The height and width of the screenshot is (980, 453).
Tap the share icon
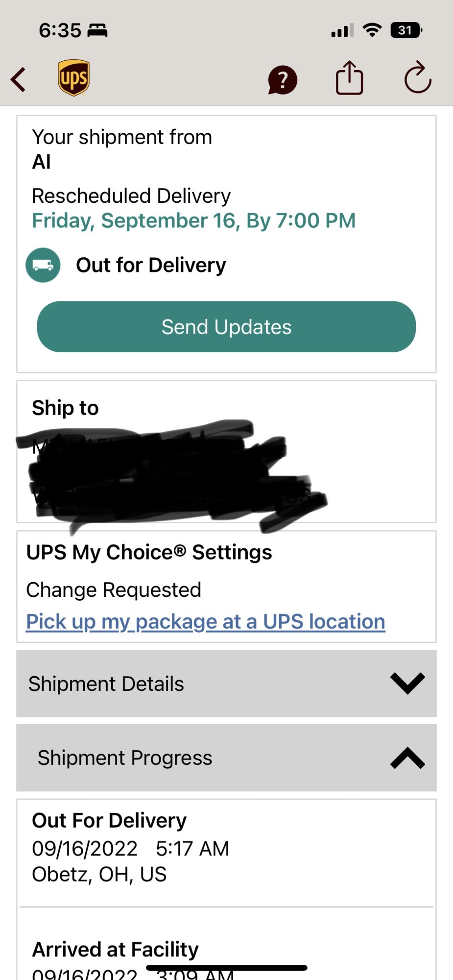point(349,78)
